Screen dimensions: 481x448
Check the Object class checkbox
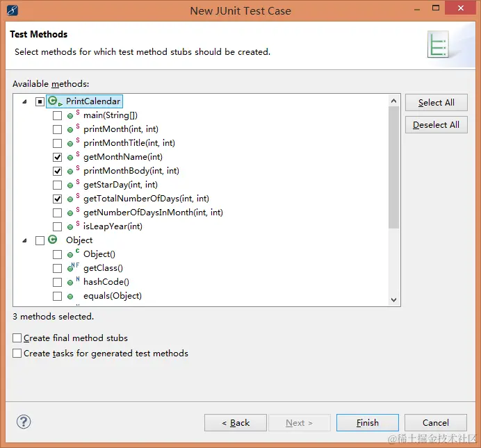point(40,240)
